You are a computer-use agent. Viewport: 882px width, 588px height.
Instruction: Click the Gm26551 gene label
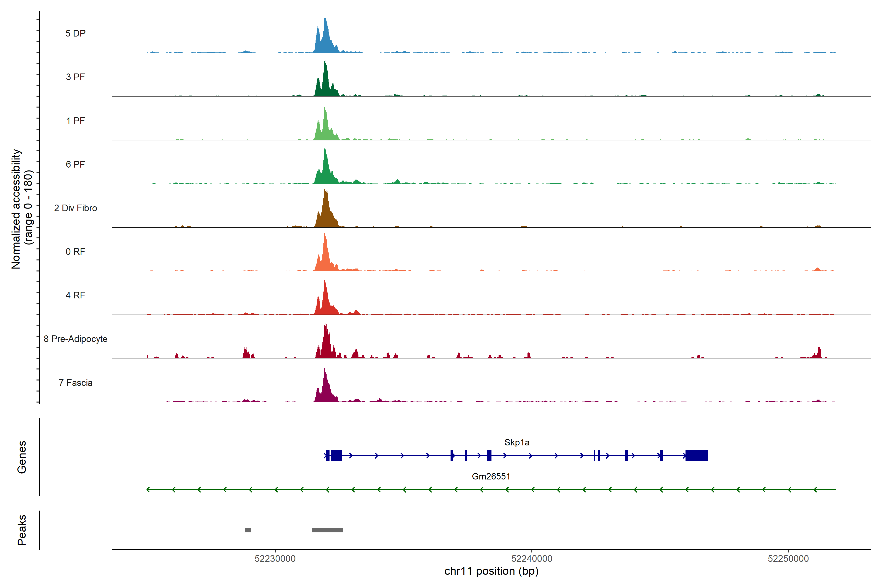click(x=491, y=477)
